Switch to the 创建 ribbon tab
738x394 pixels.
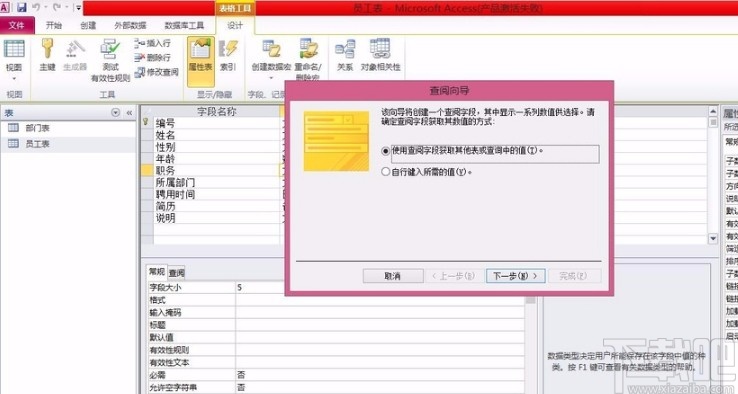(x=88, y=25)
